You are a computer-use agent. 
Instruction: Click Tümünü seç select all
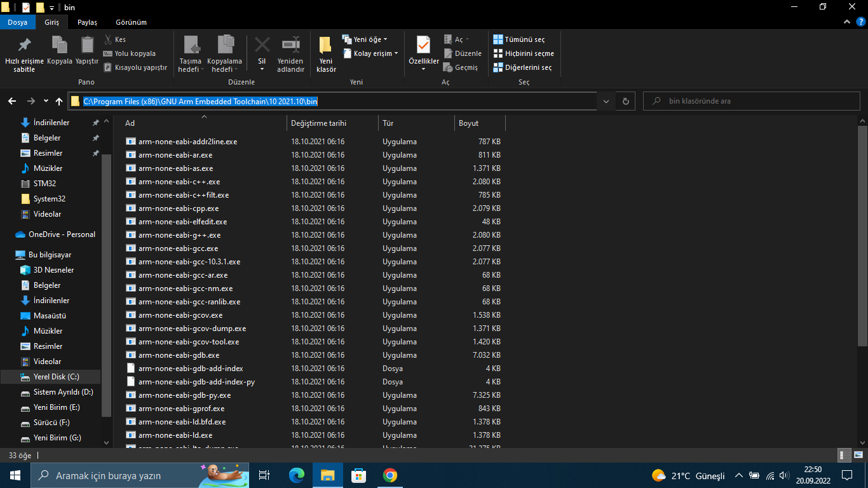(519, 39)
